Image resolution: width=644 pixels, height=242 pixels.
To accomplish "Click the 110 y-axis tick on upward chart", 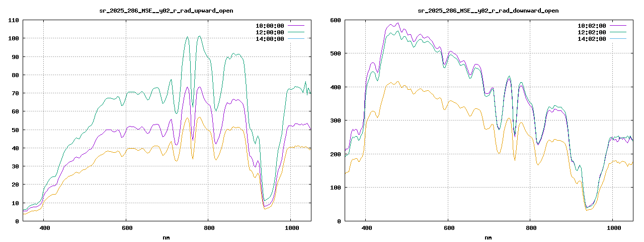I will [x=14, y=20].
